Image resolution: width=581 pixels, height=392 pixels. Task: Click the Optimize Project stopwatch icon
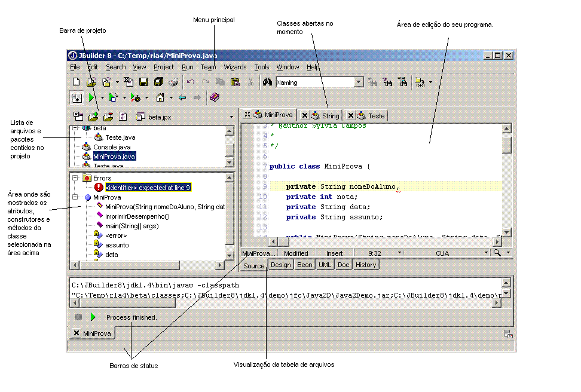point(135,98)
